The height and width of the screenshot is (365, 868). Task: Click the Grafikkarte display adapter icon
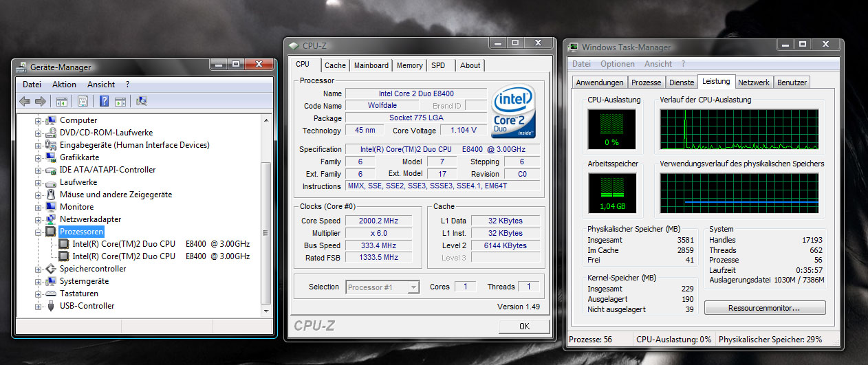(x=51, y=157)
